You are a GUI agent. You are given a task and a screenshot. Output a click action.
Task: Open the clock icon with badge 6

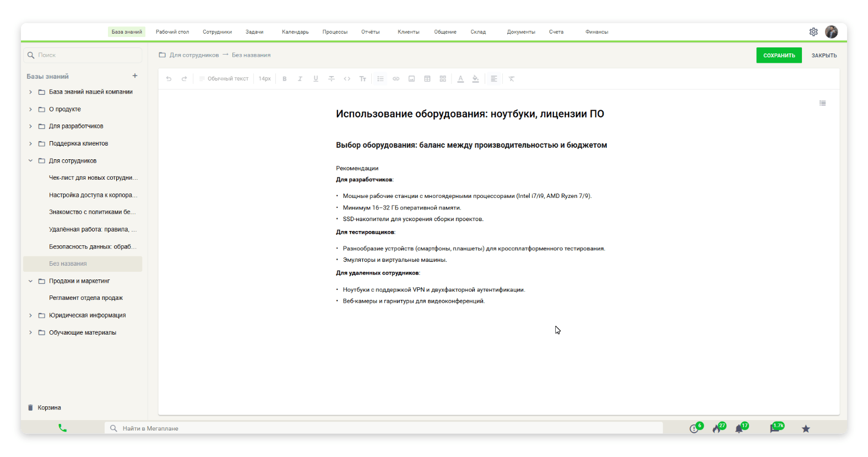click(x=695, y=428)
